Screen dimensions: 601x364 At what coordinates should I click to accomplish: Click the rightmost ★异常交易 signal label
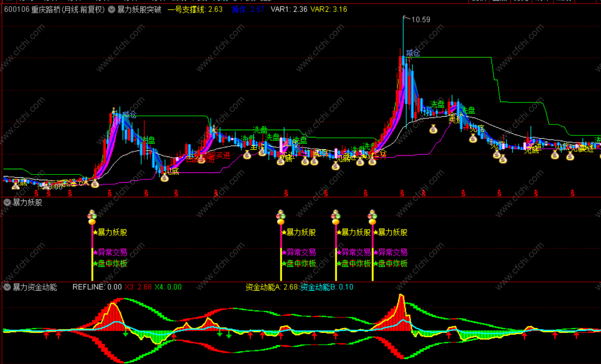click(390, 252)
